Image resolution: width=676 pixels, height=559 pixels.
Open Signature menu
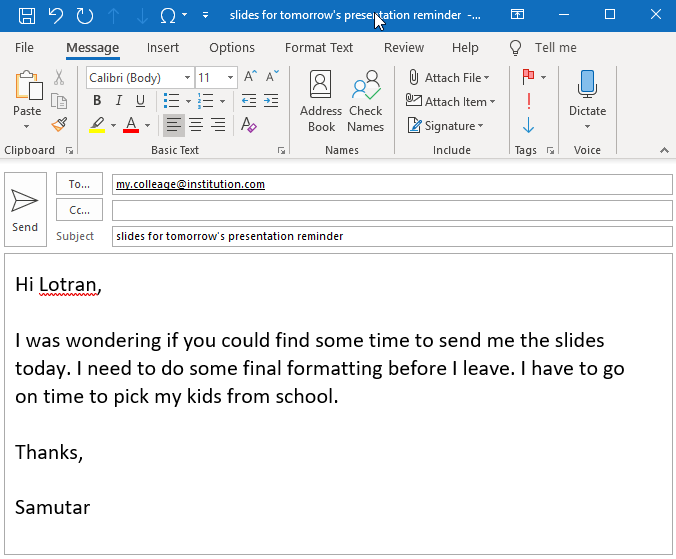tap(445, 126)
